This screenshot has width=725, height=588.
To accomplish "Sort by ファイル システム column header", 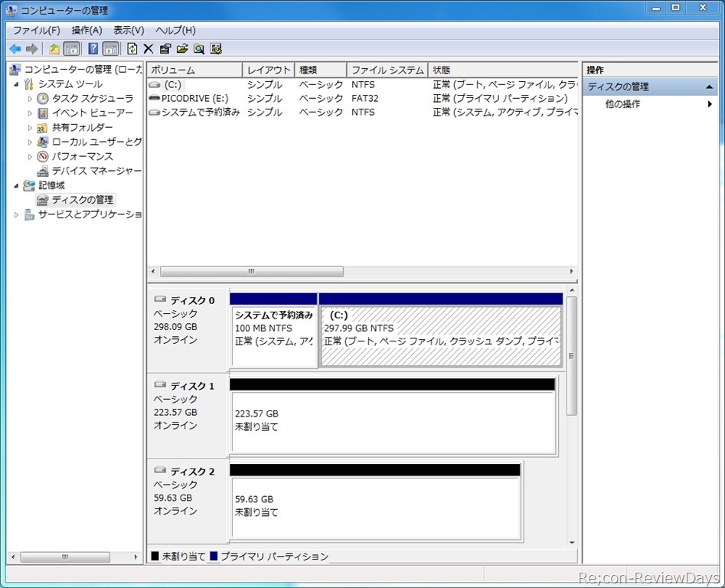I will click(387, 70).
